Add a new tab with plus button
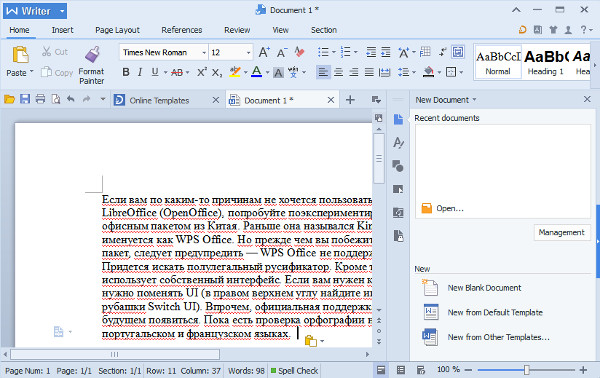The height and width of the screenshot is (378, 600). tap(350, 100)
